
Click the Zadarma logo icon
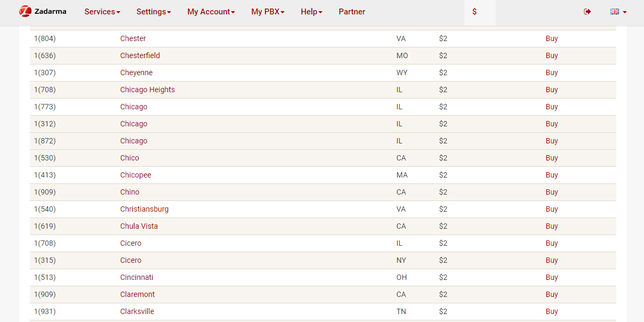25,11
